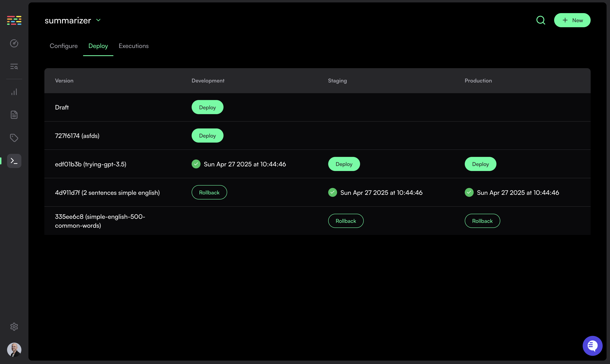The image size is (610, 364).
Task: Open the dashboard gauge icon in sidebar
Action: 14,43
